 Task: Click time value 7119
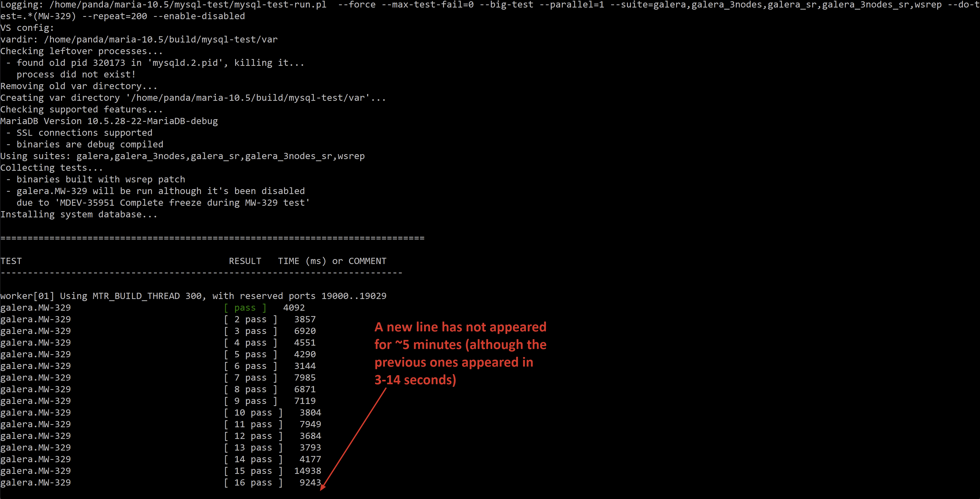tap(305, 401)
